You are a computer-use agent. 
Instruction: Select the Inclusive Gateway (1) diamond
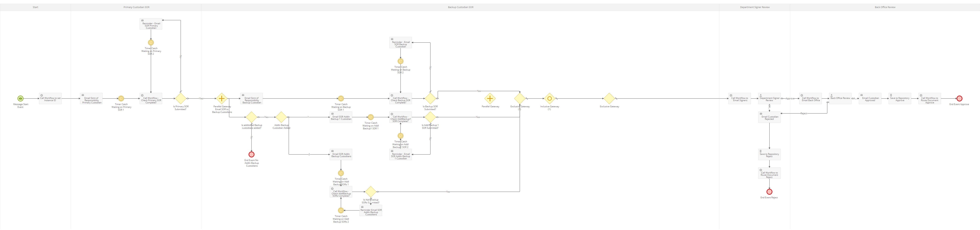[549, 99]
